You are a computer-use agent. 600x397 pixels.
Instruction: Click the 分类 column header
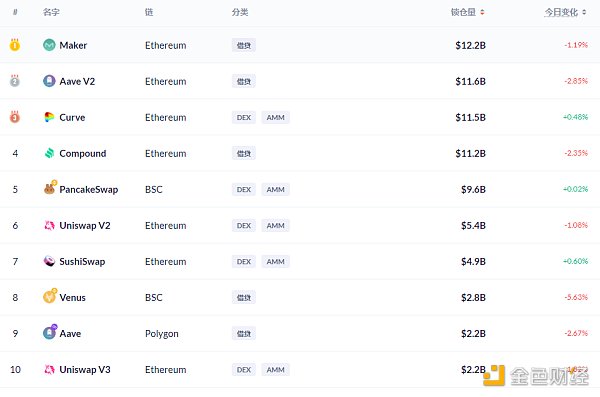pyautogui.click(x=240, y=12)
